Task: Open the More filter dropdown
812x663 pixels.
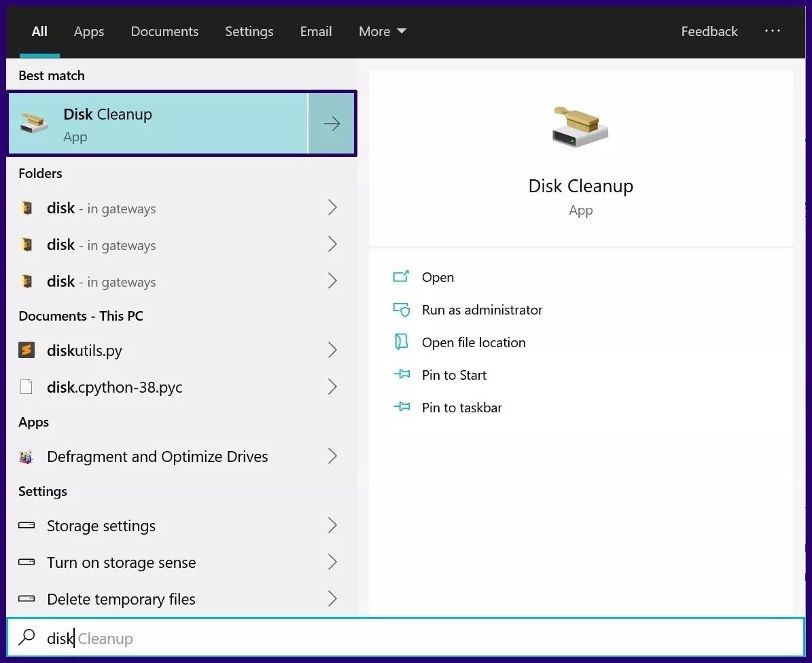Action: tap(382, 31)
